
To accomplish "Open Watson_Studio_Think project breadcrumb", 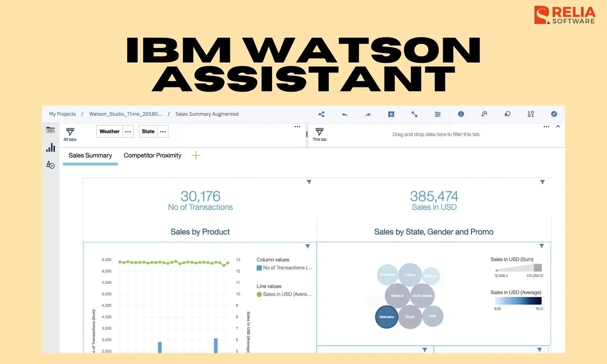I will 125,114.
